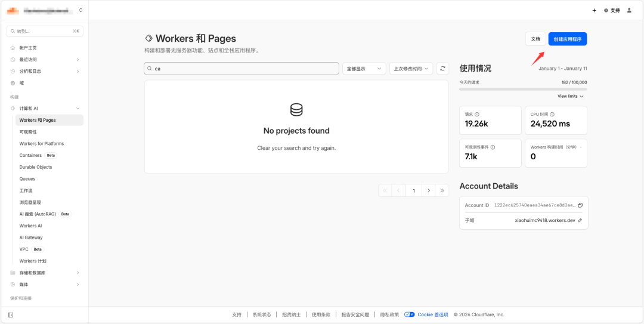Click the CPU 时间 info icon
This screenshot has height=324, width=644.
click(x=552, y=115)
